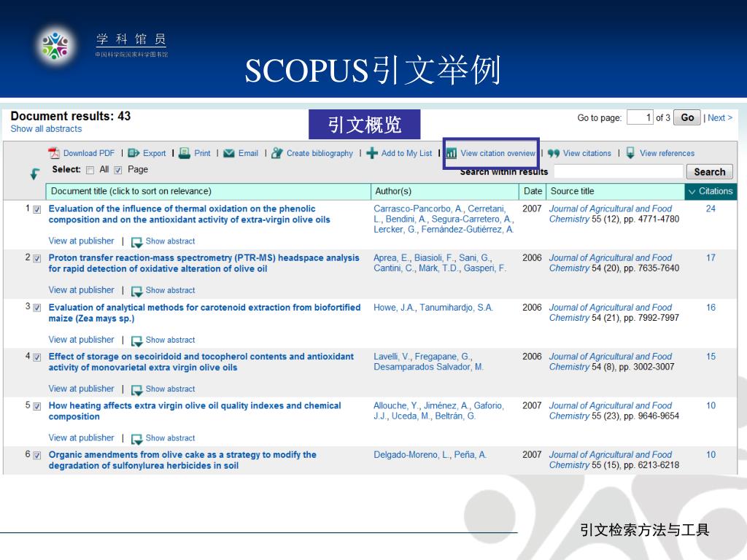Click the citation overview chart icon

coord(451,153)
